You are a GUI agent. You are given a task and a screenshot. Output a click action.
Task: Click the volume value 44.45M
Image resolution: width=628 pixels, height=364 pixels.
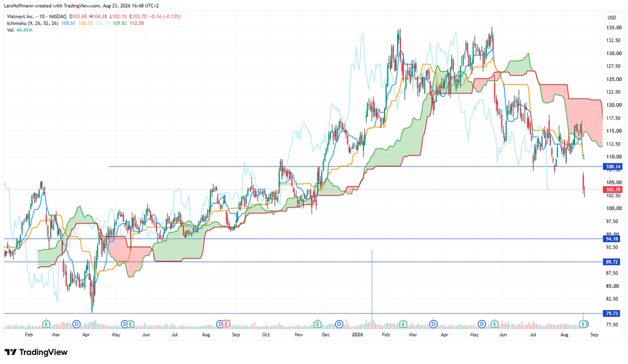click(25, 30)
